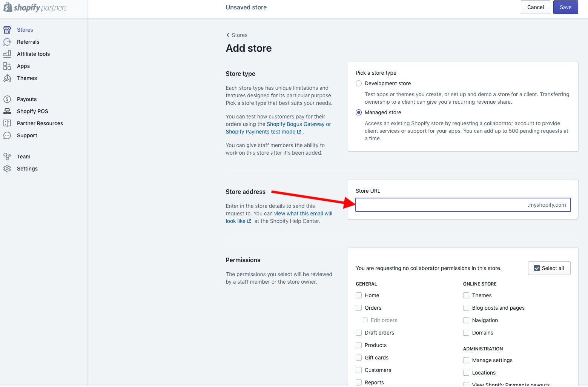Screen dimensions: 588x387
Task: Select the Managed store radio option
Action: tap(359, 112)
